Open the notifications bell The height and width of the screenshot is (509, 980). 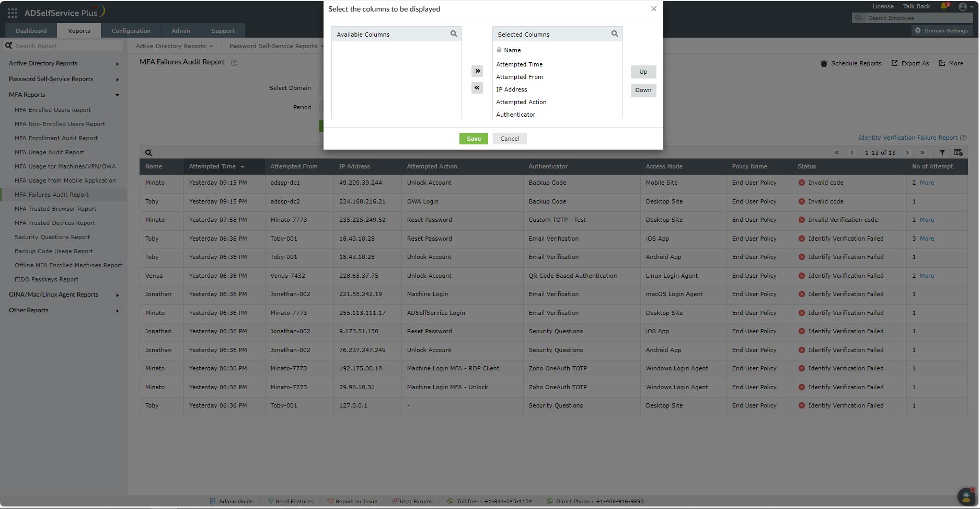[x=945, y=6]
